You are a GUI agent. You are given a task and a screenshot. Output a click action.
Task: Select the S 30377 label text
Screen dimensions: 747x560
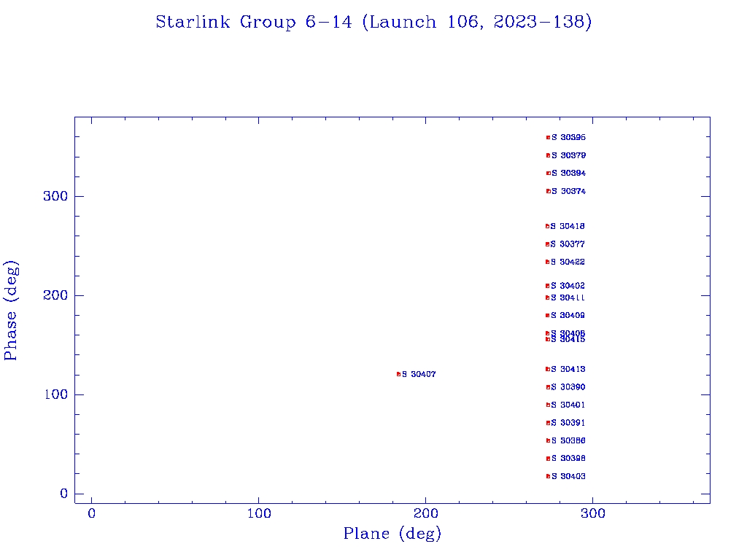coord(568,244)
